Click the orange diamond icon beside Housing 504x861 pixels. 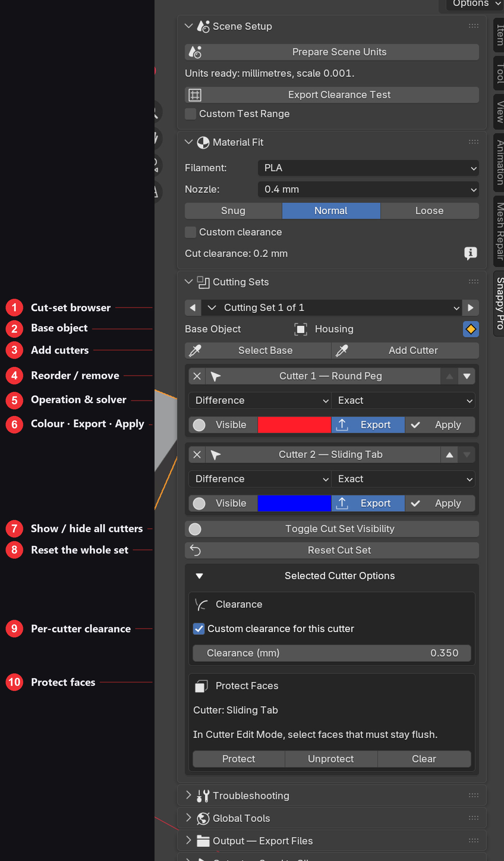pyautogui.click(x=471, y=329)
